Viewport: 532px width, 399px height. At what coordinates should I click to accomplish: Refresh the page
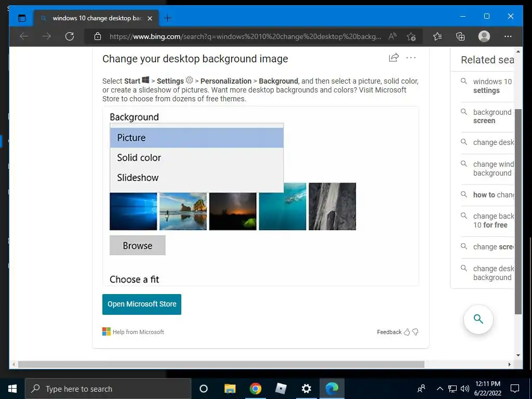[70, 36]
